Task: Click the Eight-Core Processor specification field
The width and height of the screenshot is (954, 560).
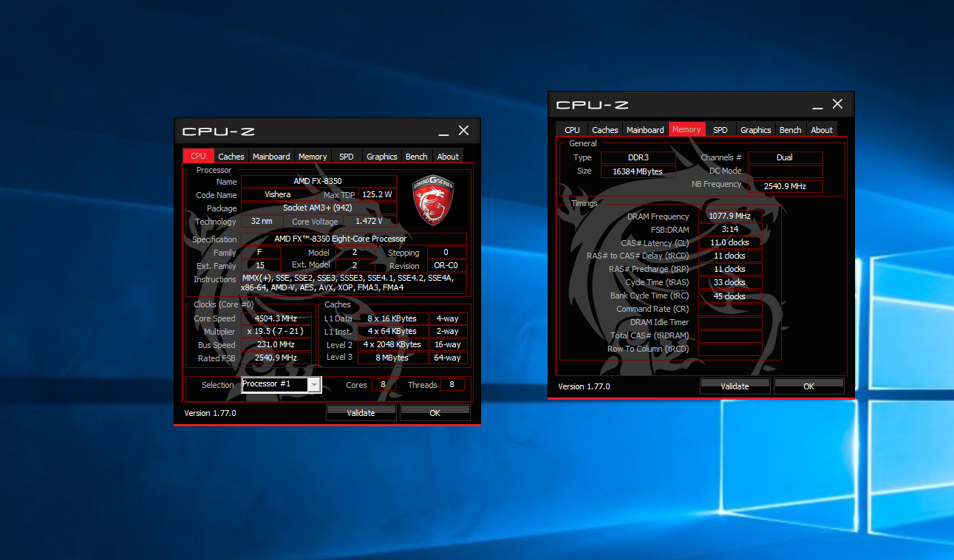Action: (x=354, y=239)
